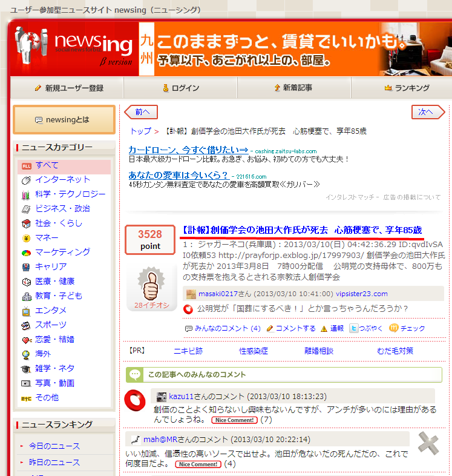Screen dimensions: 452x476
Task: Go to next article with 次へ
Action: (428, 112)
